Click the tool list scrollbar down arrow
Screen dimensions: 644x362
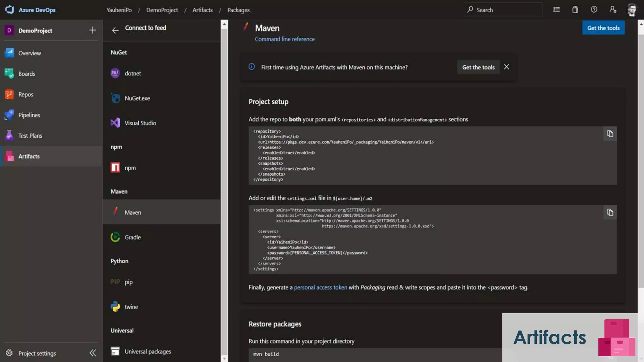224,358
